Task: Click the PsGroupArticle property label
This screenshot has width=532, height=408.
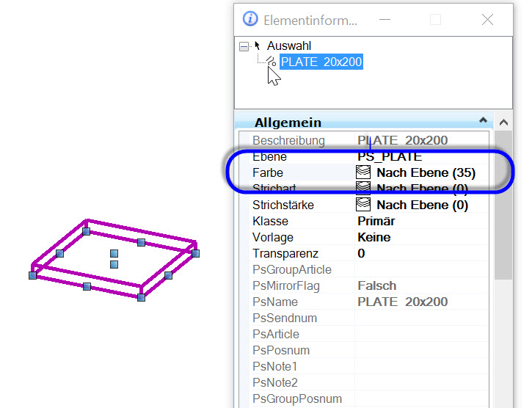Action: coord(292,270)
